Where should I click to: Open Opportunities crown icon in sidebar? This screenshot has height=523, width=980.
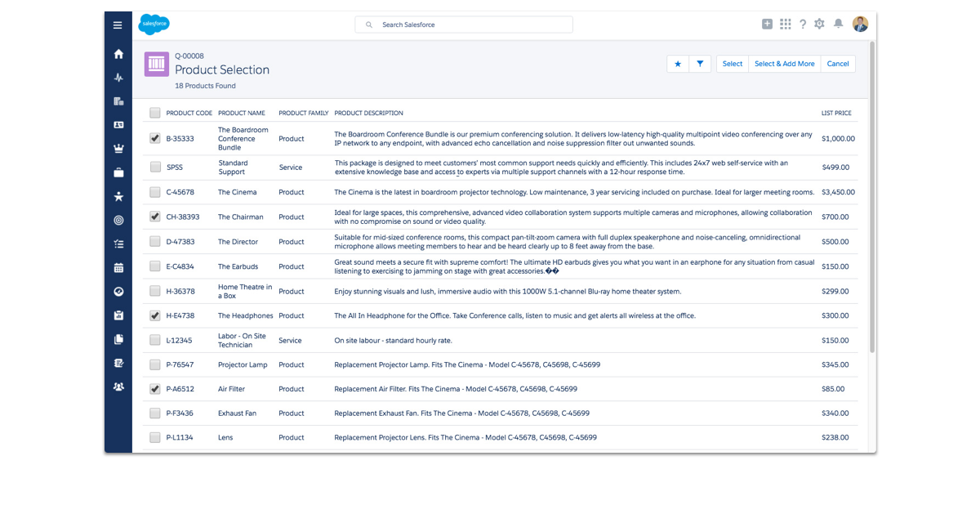[x=118, y=149]
